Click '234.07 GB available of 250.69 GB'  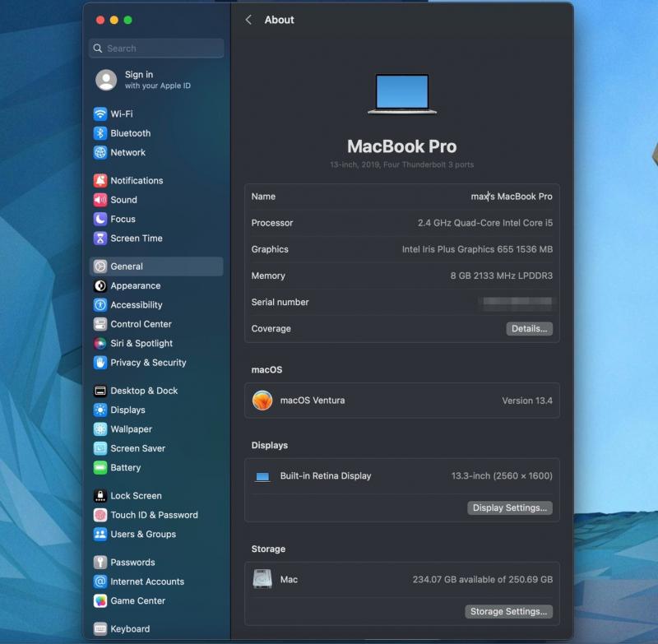(483, 579)
